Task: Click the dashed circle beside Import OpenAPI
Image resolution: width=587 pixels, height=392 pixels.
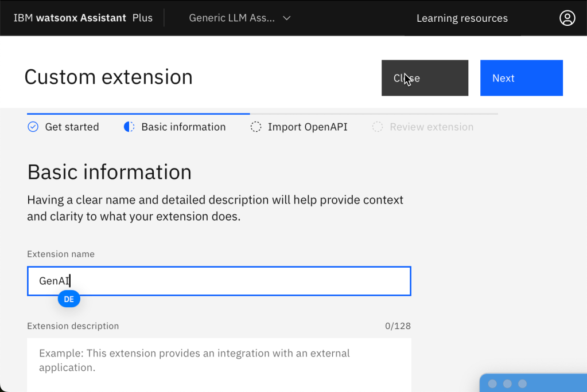Action: point(256,127)
